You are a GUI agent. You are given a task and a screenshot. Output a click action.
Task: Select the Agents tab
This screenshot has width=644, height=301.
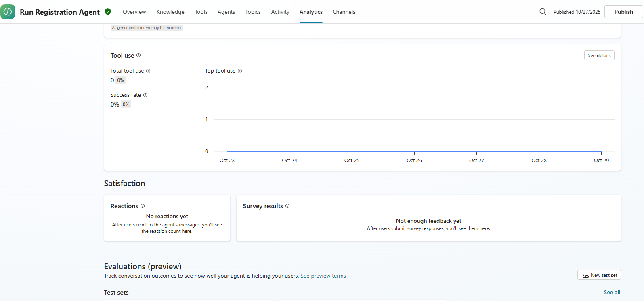coord(226,12)
